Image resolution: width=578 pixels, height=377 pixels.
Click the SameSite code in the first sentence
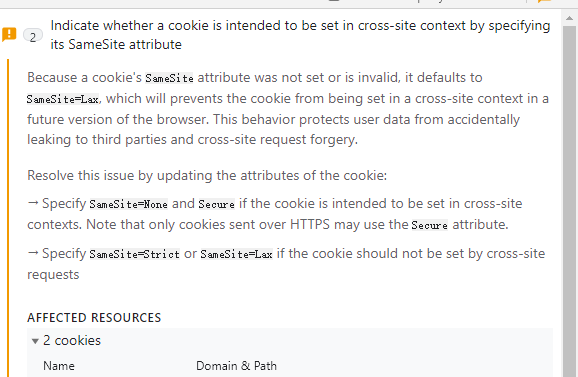point(169,78)
